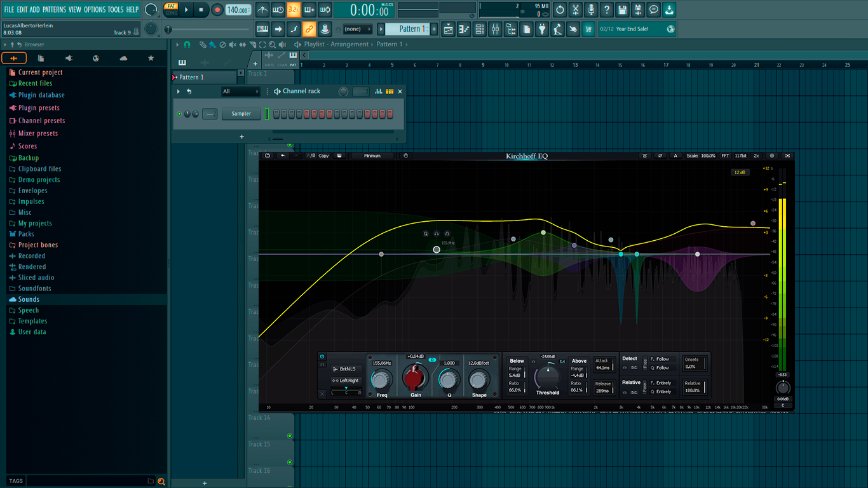
Task: Click the tempo field showing 140.000
Action: (238, 10)
